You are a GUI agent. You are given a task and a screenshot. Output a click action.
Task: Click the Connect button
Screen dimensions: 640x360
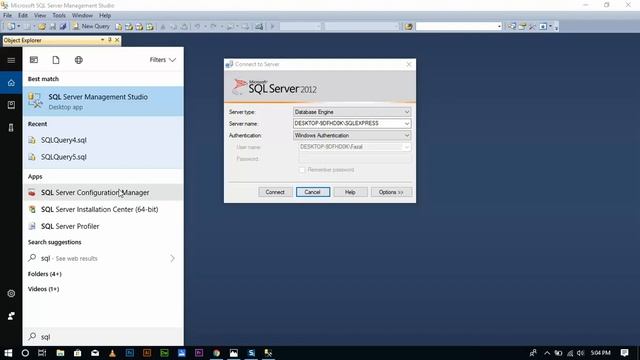pyautogui.click(x=275, y=192)
